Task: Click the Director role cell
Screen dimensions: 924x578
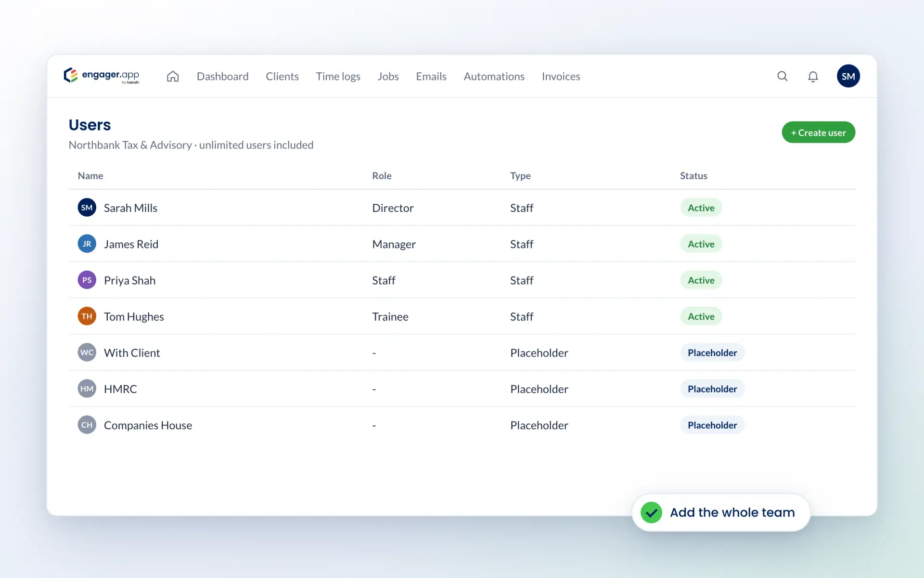Action: tap(393, 208)
